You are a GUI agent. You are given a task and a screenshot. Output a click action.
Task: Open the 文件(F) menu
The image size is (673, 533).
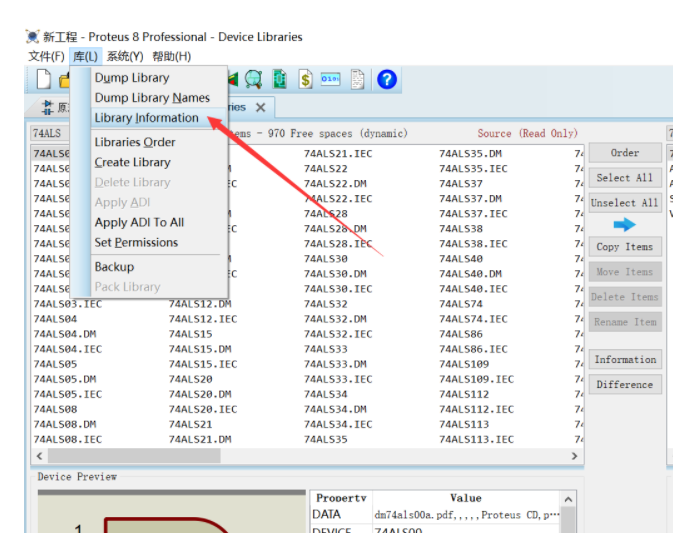46,56
